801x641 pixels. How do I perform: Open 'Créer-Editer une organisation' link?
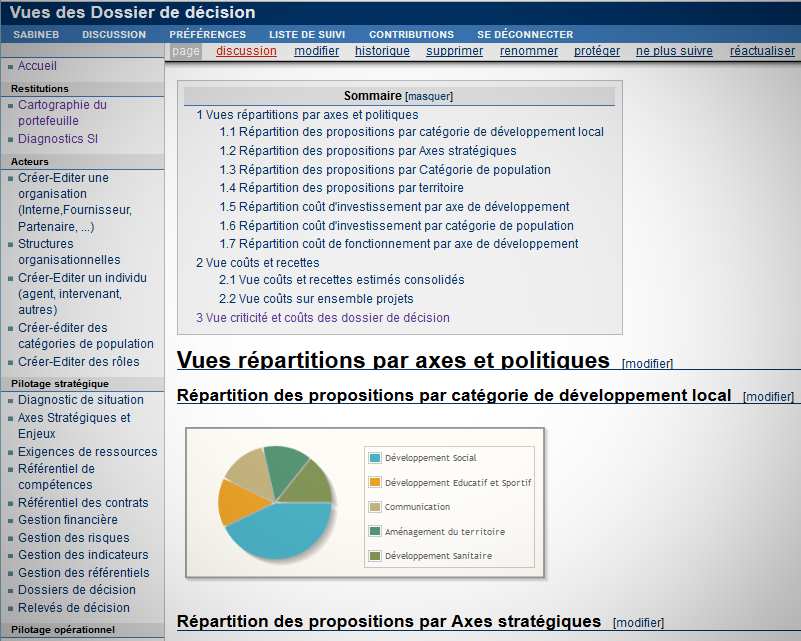click(75, 202)
